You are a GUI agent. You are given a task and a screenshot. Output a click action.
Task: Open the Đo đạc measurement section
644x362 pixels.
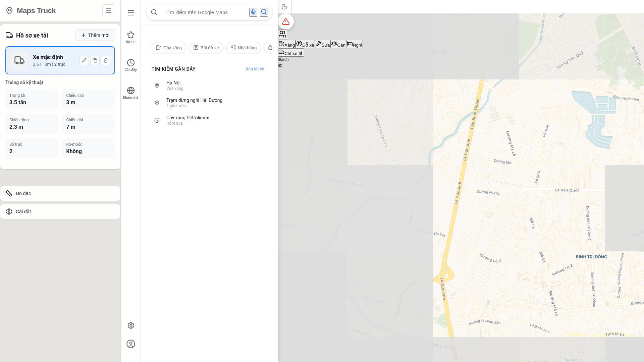tap(60, 193)
